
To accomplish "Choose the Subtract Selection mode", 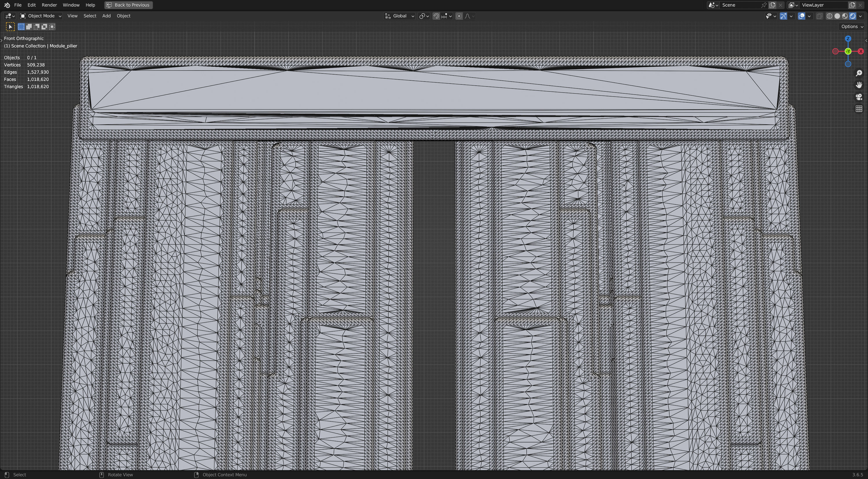I will pos(37,27).
